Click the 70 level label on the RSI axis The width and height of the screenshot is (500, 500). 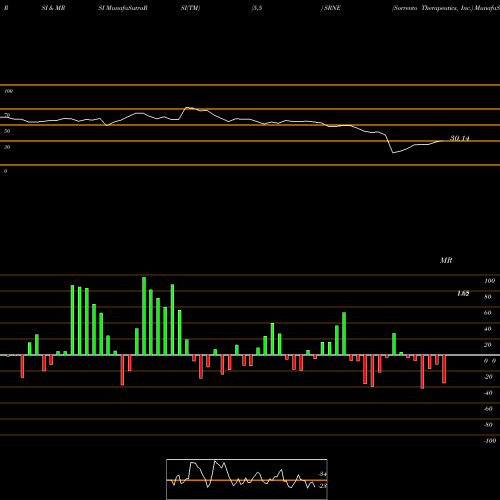tap(7, 115)
